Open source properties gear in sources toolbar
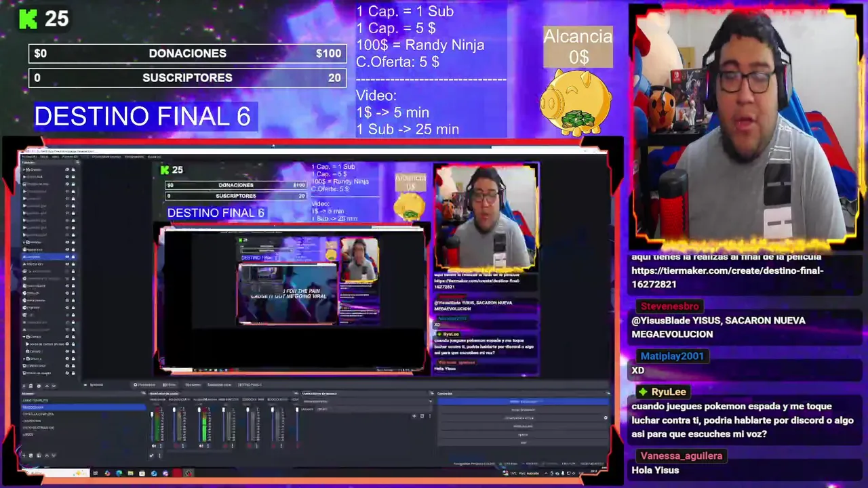This screenshot has height=488, width=868. 39,386
